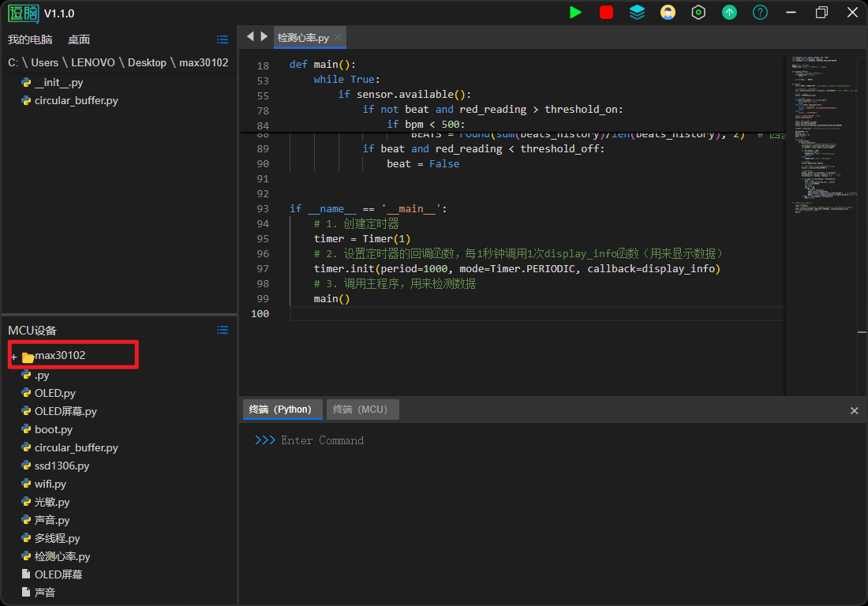Click python icon beside ssd1306.py
The image size is (868, 606).
pyautogui.click(x=26, y=466)
